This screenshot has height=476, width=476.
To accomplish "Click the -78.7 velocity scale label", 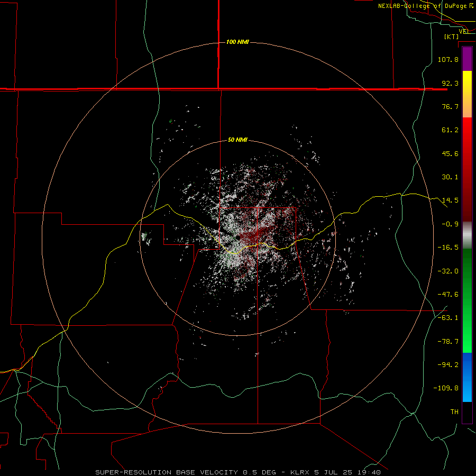I will 448,342.
